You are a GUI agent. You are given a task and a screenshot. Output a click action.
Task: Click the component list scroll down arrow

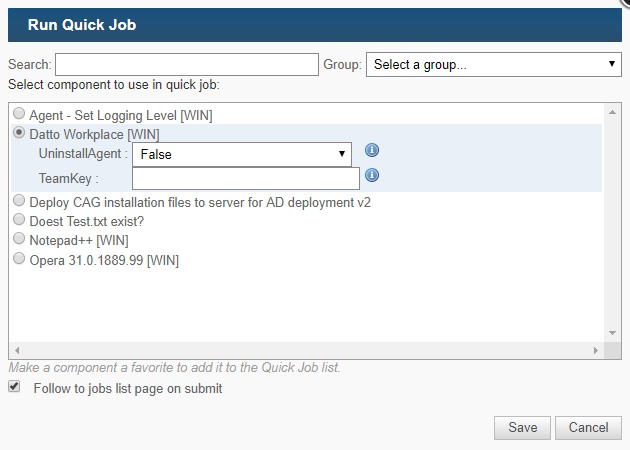click(x=612, y=333)
